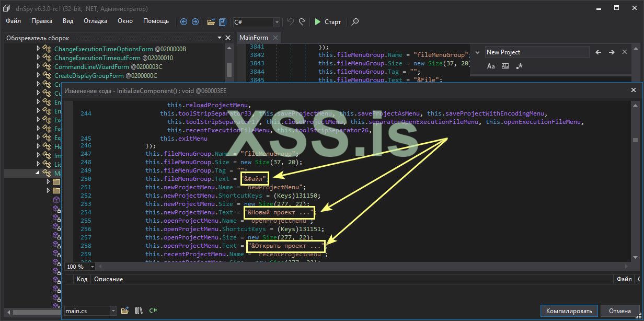Viewport: 644px width, 321px height.
Task: Click the open file folder icon
Action: tap(211, 22)
